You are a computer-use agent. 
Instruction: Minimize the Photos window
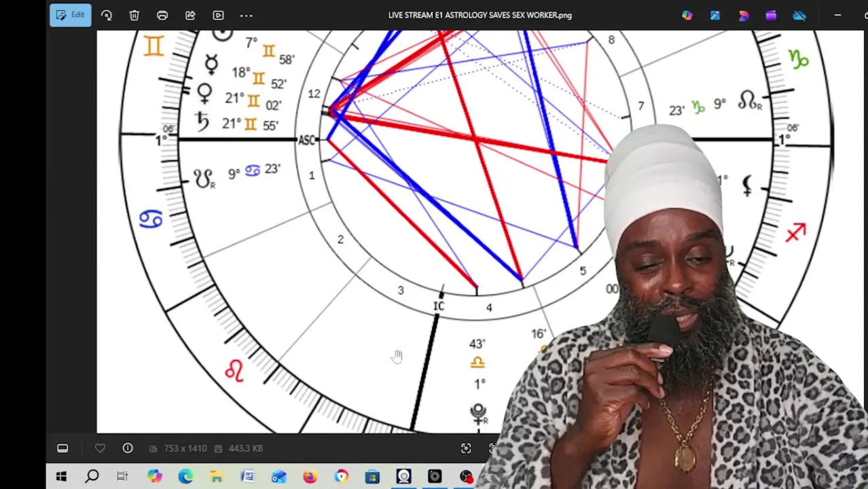[x=837, y=15]
